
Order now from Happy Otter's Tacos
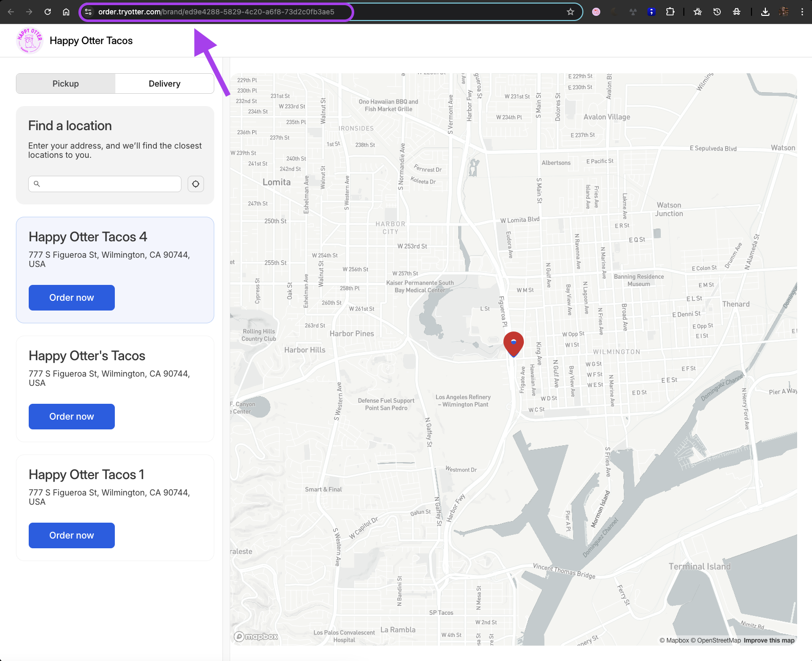[x=72, y=417]
